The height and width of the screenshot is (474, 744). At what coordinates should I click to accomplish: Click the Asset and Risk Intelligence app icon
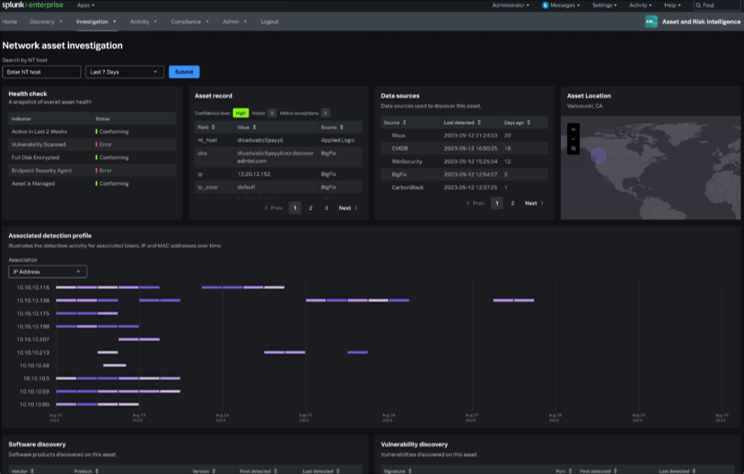(x=651, y=20)
